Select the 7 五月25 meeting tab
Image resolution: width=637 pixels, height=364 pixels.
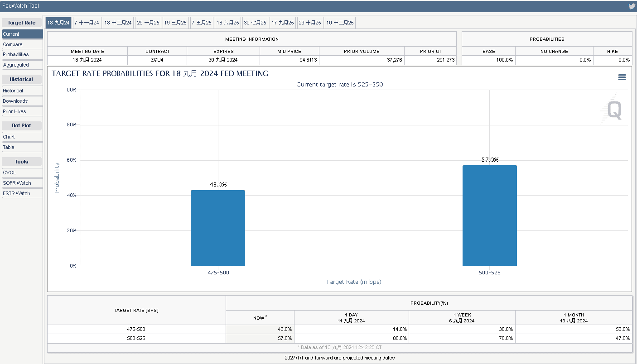[x=202, y=23]
